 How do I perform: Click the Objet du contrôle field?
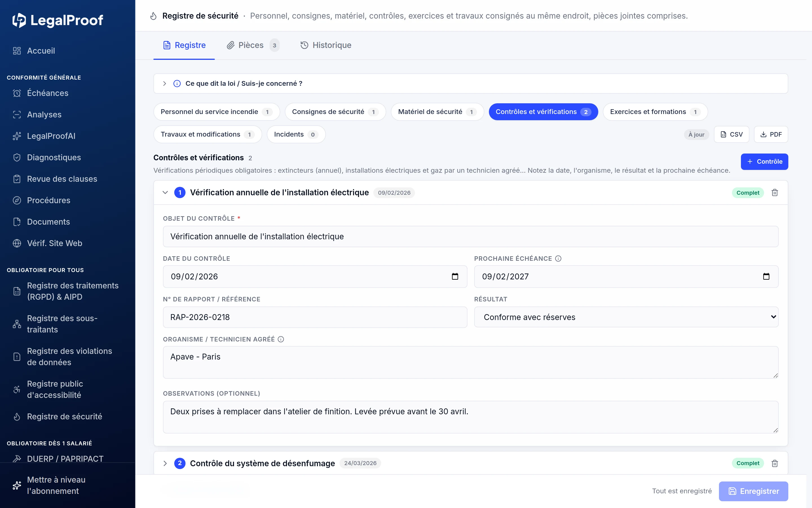(x=470, y=237)
